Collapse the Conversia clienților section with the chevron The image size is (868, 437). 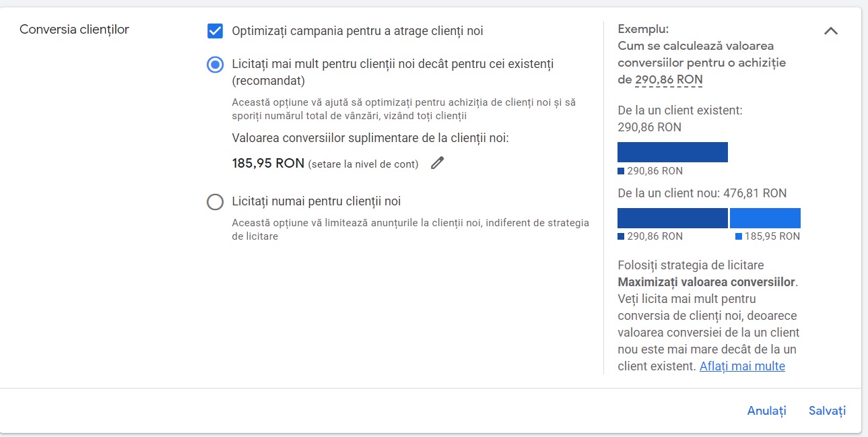coord(831,31)
